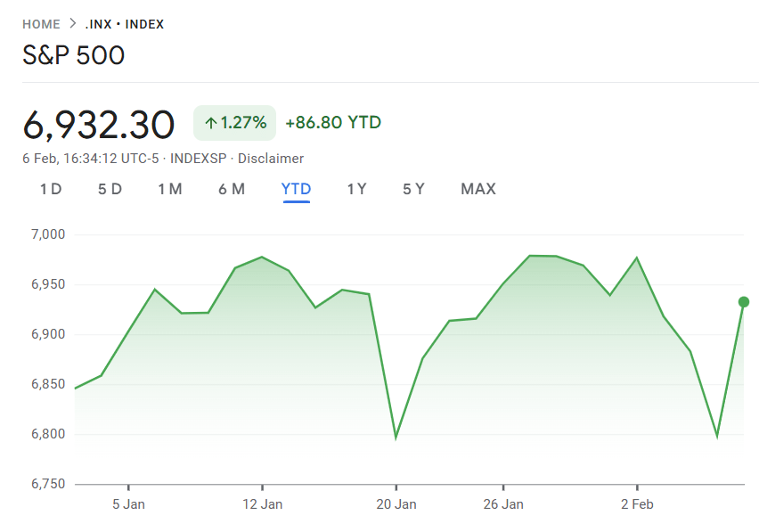Open the Disclaimer link
This screenshot has width=759, height=532.
pos(271,159)
